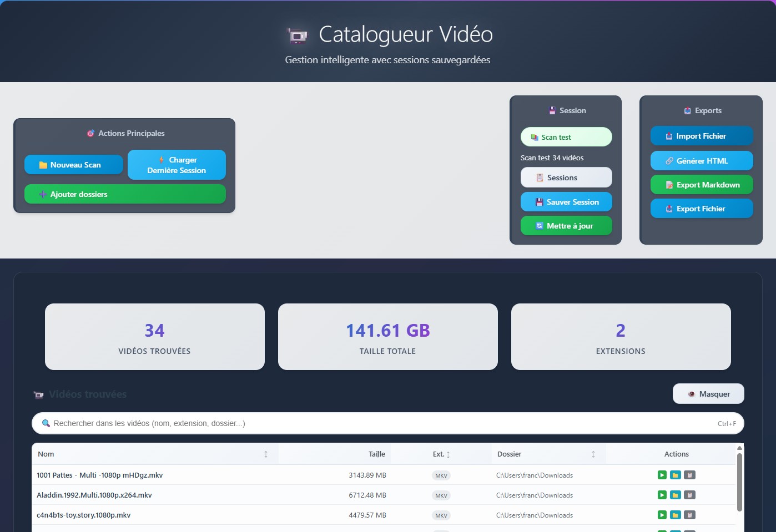Click Ajouter dossiers

point(125,194)
